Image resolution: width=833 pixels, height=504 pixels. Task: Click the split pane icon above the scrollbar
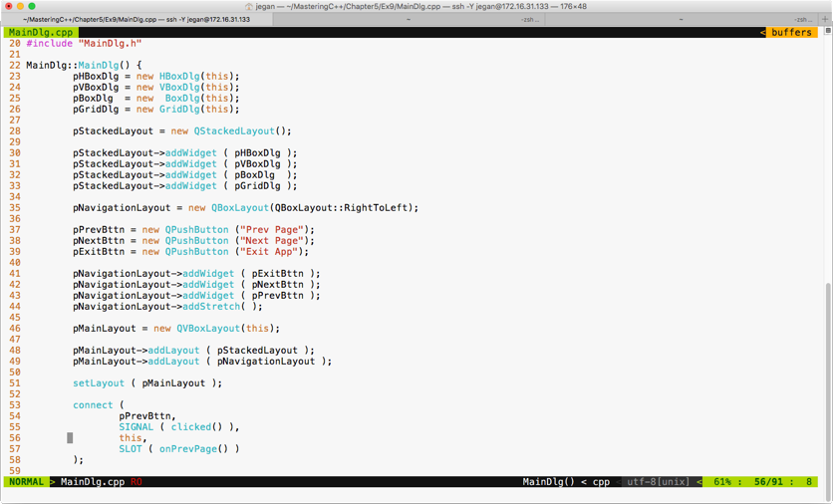(x=828, y=32)
